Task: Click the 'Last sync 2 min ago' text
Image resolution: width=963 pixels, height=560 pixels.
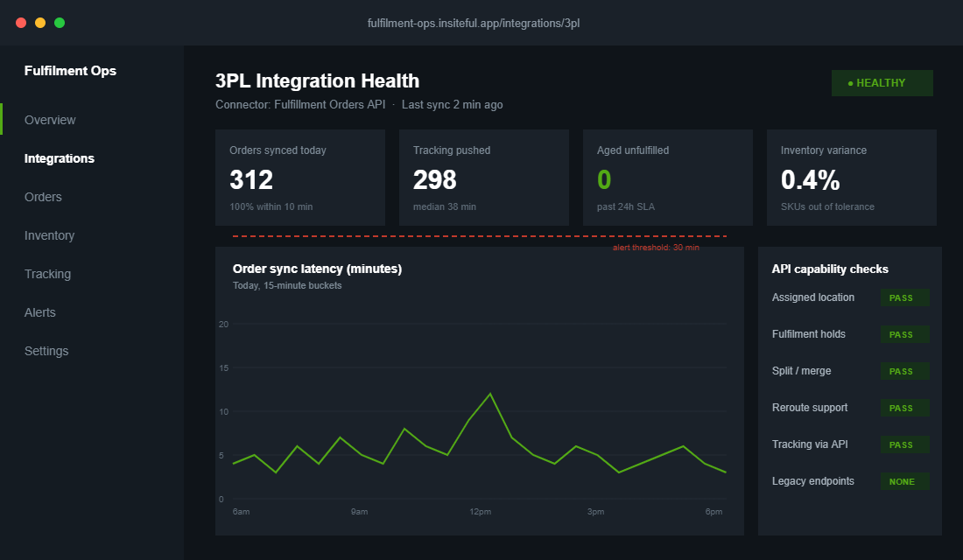Action: click(452, 104)
